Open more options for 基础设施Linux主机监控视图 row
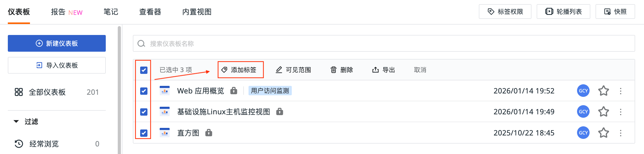This screenshot has height=154, width=644. click(x=621, y=112)
